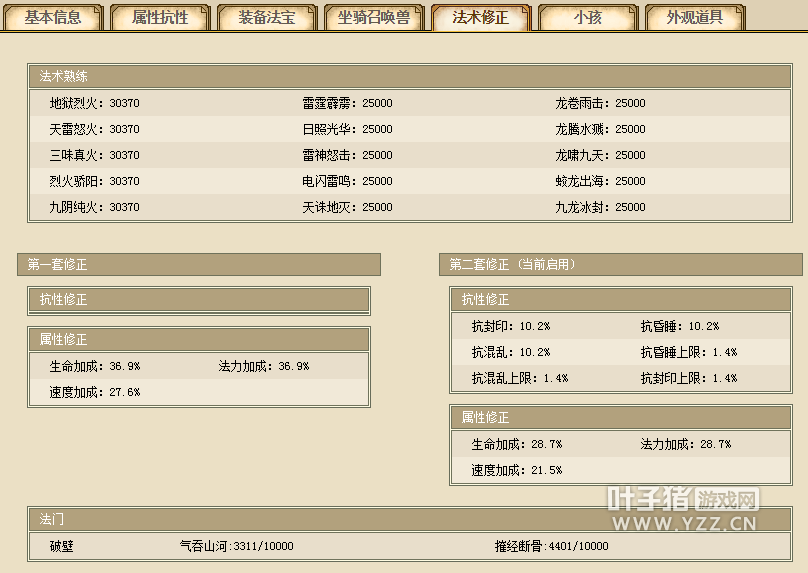808x573 pixels.
Task: Switch to the 属性抗性 tab
Action: click(160, 17)
